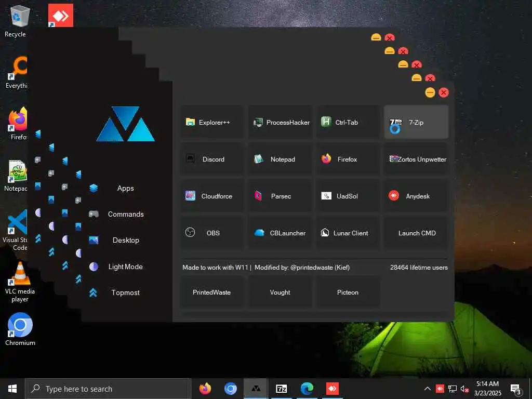Viewport: 532px width, 399px height.
Task: Click the Topmost double-chevron icon
Action: [x=94, y=292]
